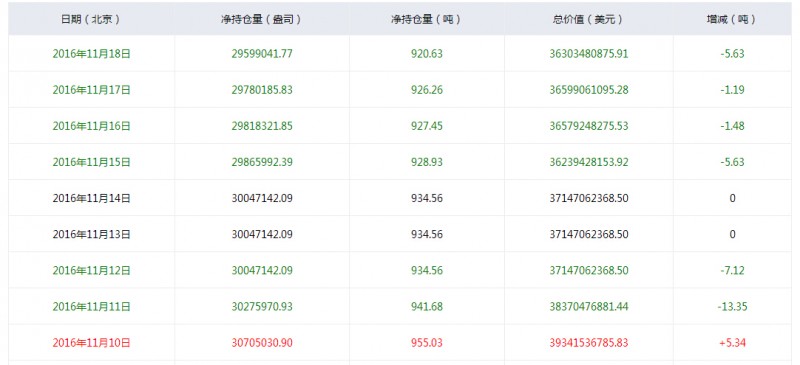
Task: Select total value 36599061095.28
Action: [589, 90]
